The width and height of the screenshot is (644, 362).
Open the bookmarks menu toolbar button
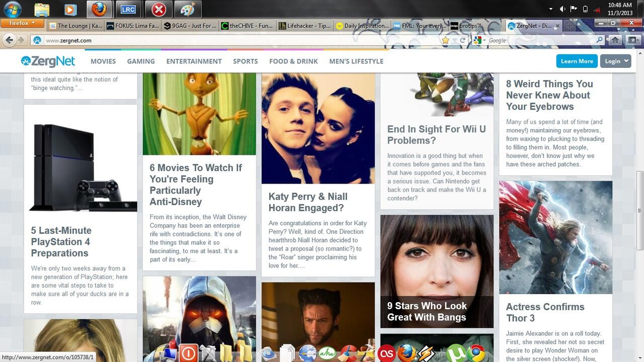click(x=633, y=40)
